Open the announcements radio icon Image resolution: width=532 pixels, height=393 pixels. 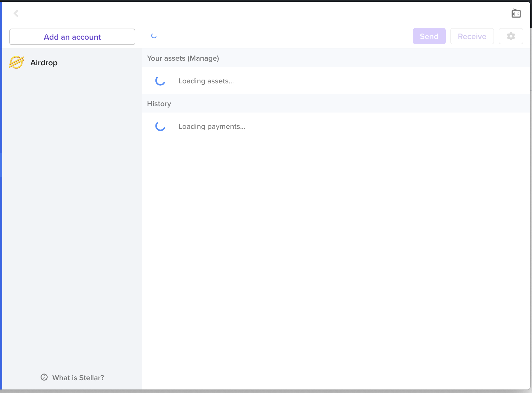pyautogui.click(x=516, y=13)
